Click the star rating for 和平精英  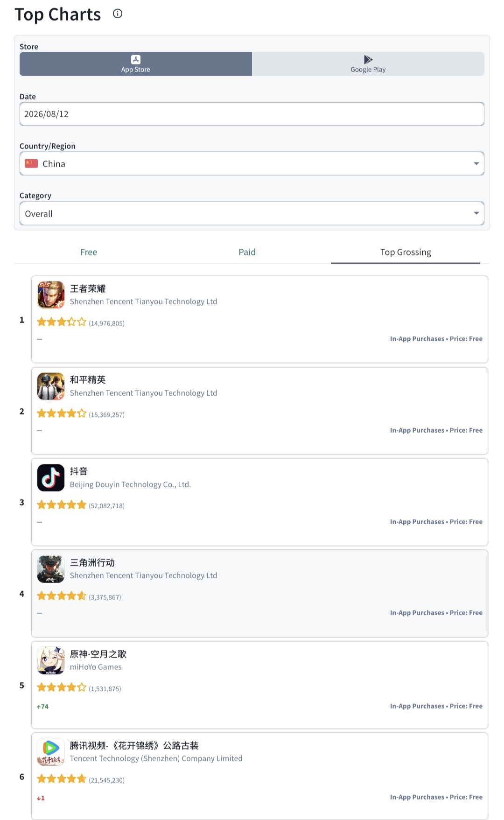pos(62,414)
